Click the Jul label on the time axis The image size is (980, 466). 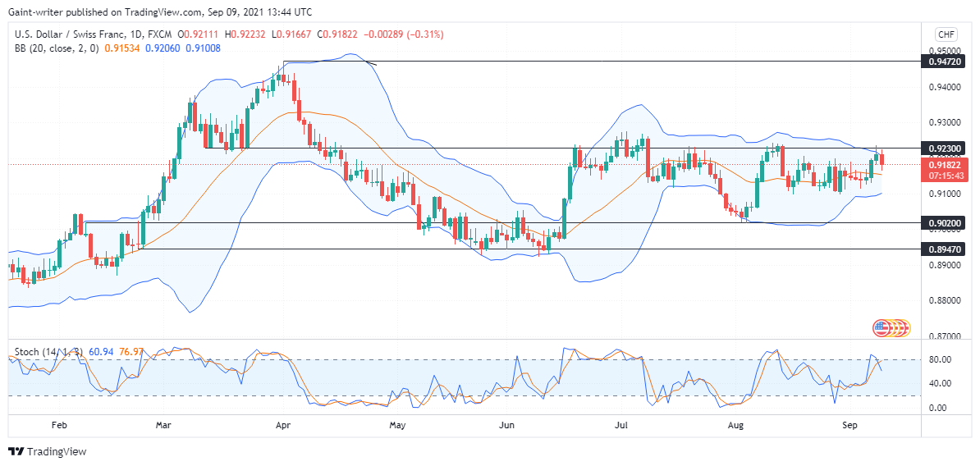pyautogui.click(x=621, y=426)
